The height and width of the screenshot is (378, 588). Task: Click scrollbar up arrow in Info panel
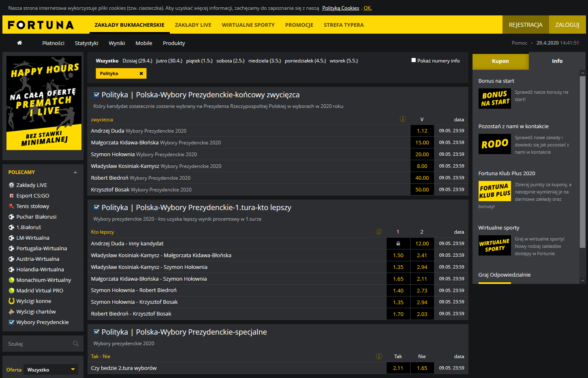click(x=583, y=73)
